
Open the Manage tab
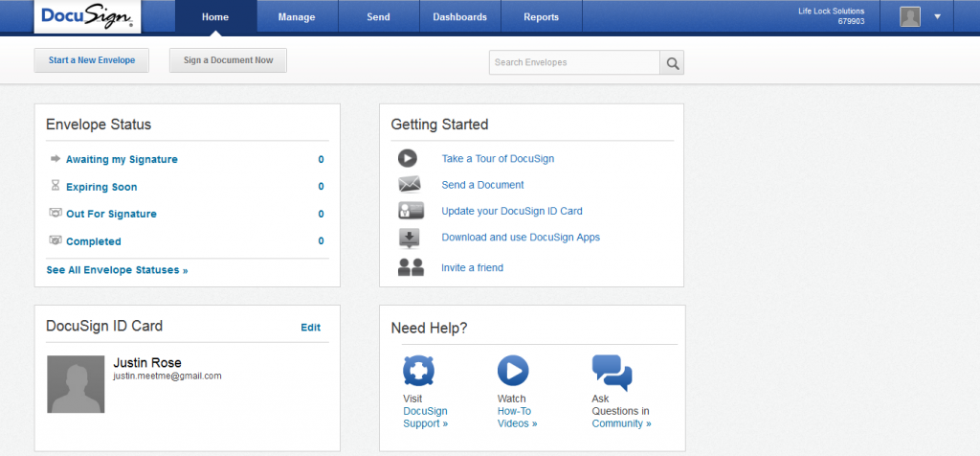(x=297, y=17)
